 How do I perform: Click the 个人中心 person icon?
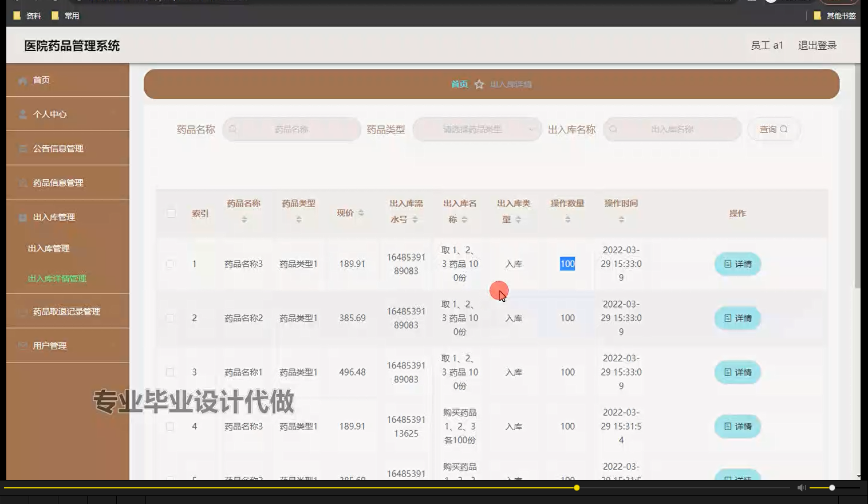(22, 114)
